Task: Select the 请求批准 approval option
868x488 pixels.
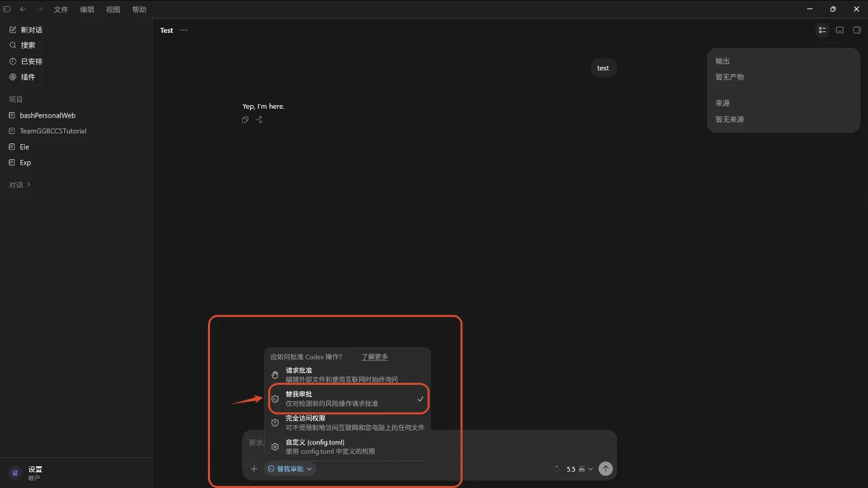Action: 347,375
